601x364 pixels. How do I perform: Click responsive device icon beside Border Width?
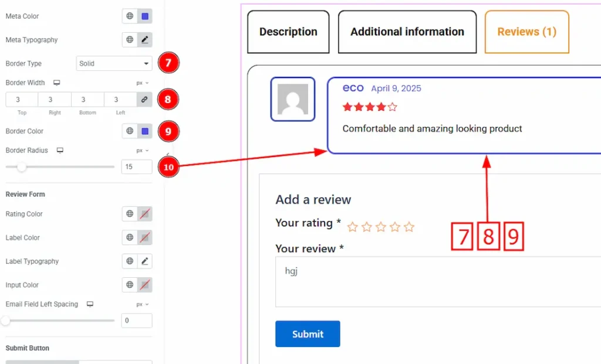[x=57, y=83]
